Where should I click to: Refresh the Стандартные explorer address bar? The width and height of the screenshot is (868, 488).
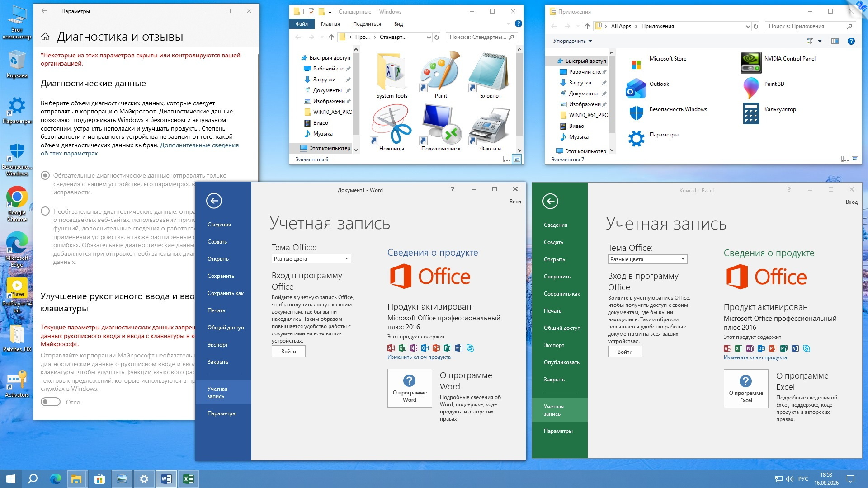coord(437,38)
